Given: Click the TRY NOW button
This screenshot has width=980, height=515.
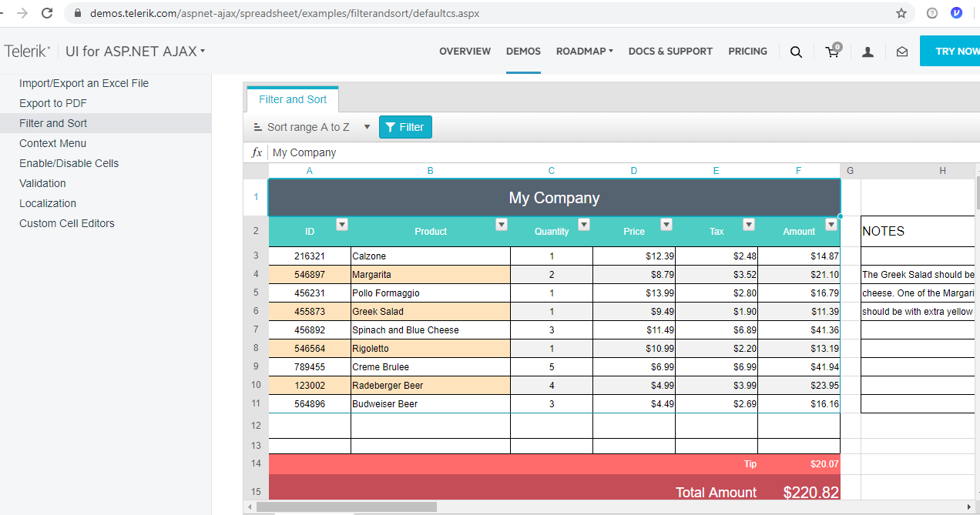Looking at the screenshot, I should coord(950,52).
